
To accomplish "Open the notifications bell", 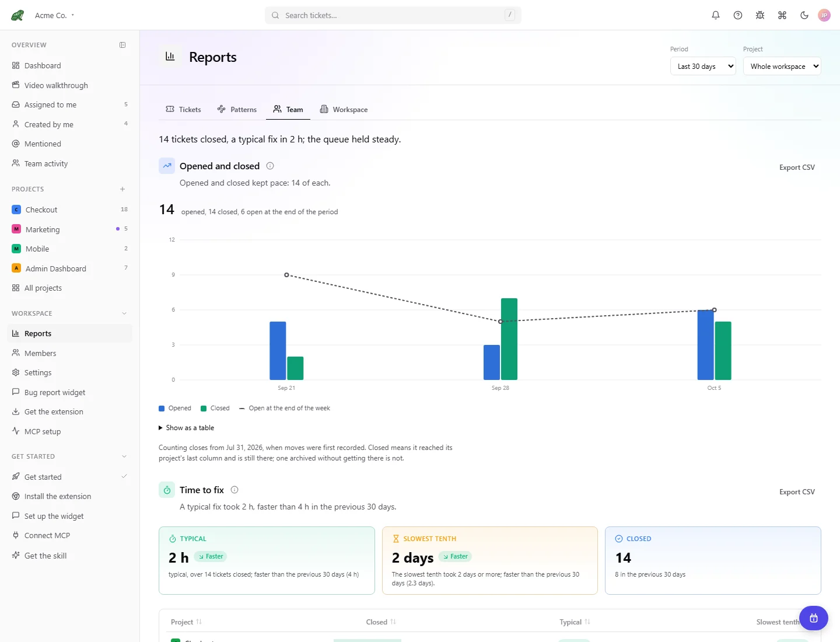I will [716, 15].
